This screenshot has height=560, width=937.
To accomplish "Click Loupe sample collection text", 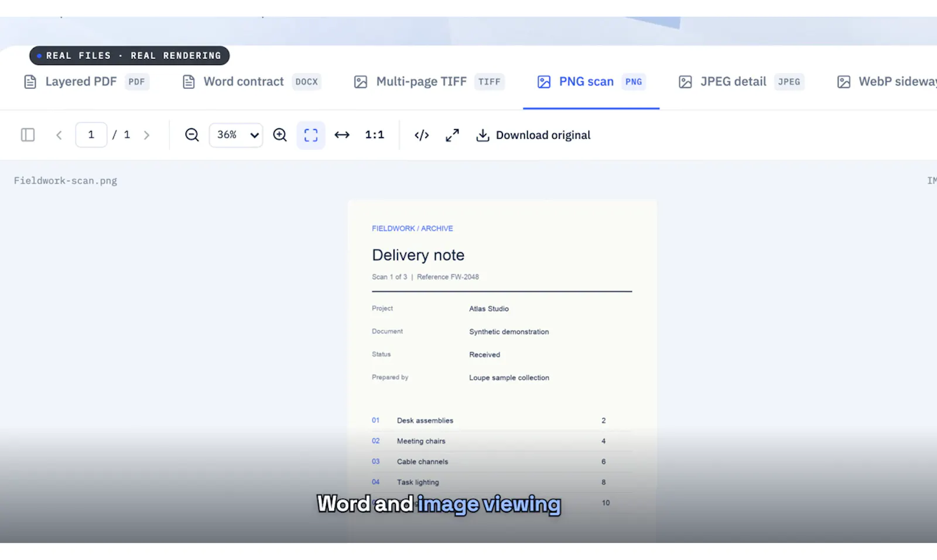I will 509,378.
